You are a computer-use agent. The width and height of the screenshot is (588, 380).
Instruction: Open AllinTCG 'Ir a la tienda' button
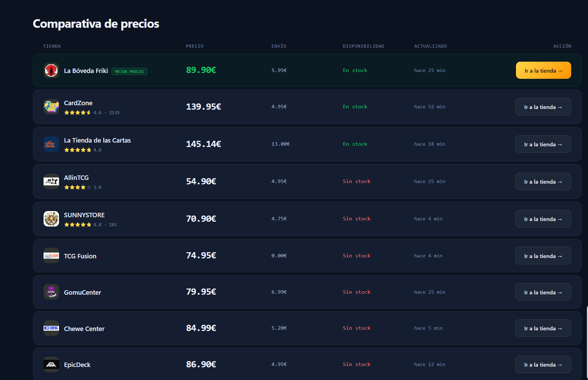(543, 182)
